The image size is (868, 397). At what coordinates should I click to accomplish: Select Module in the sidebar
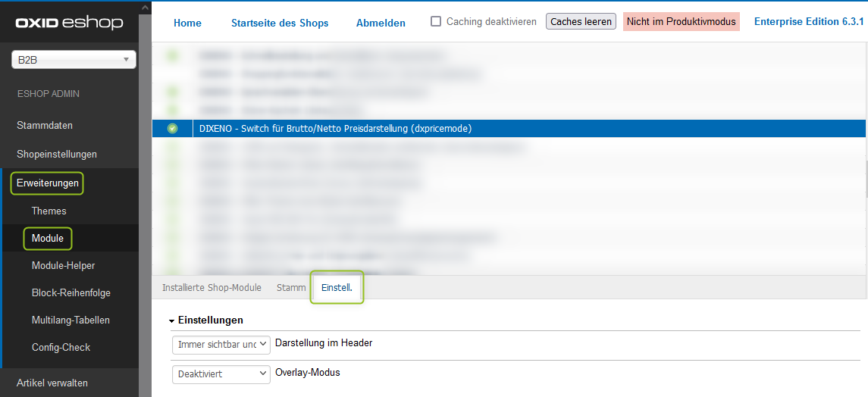(48, 239)
